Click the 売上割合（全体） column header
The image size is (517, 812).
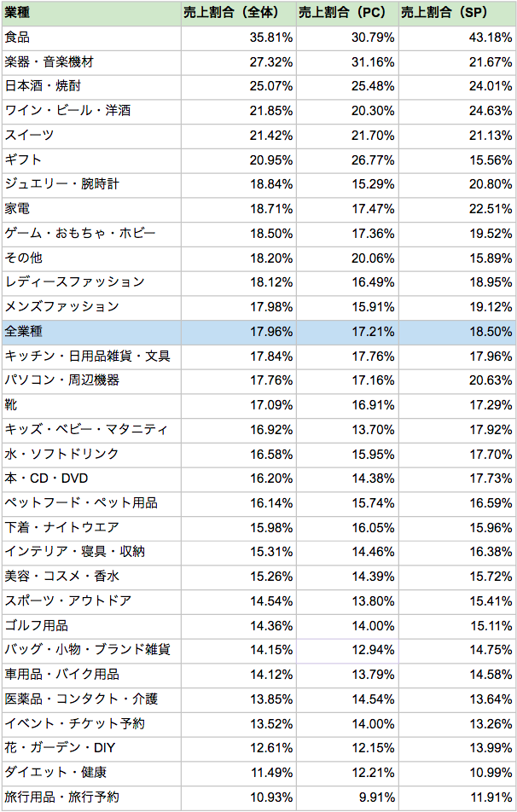[x=238, y=13]
